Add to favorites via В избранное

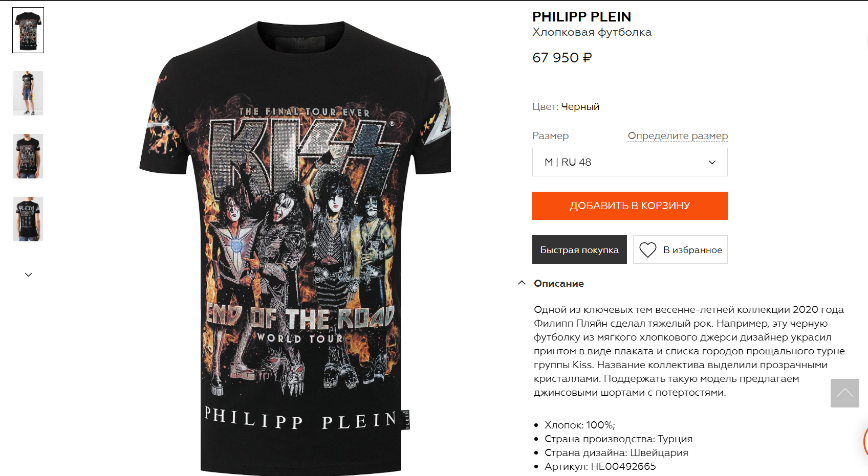[x=680, y=250]
